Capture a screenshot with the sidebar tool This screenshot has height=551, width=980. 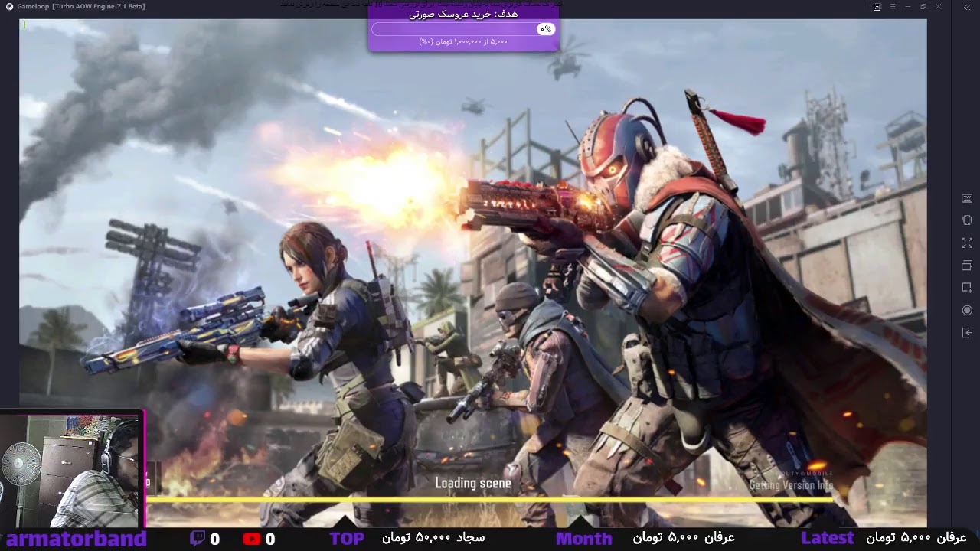(967, 288)
